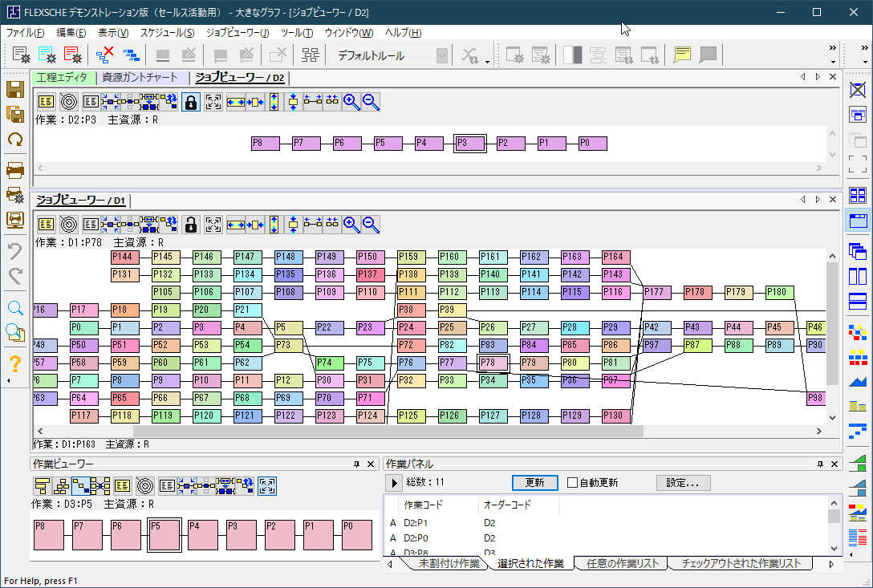Image resolution: width=873 pixels, height=588 pixels.
Task: Toggle the lock icon in Job Viewer D1 toolbar
Action: coord(190,225)
